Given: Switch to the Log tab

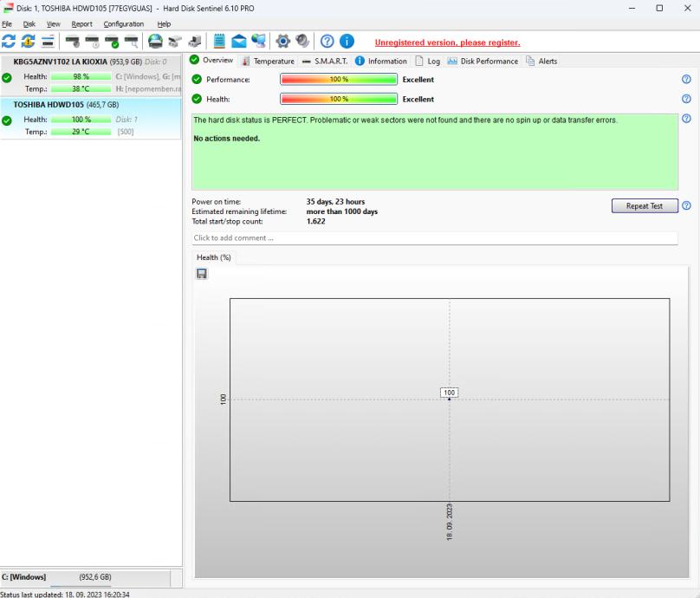Looking at the screenshot, I should 428,62.
